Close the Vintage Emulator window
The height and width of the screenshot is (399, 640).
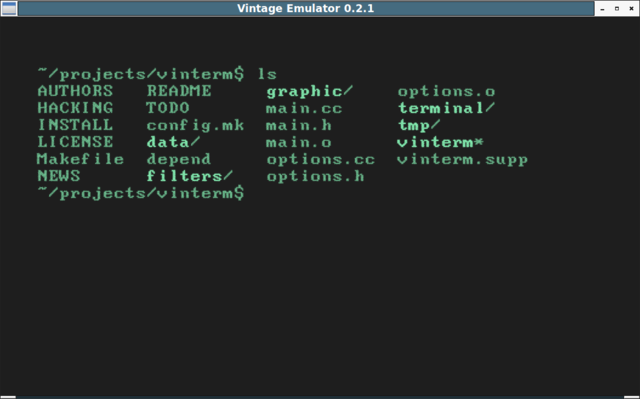pos(631,9)
